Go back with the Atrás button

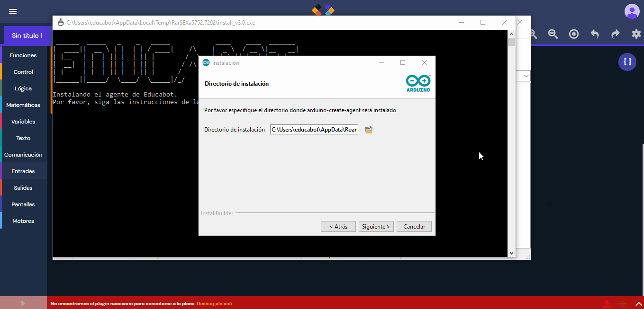(338, 227)
